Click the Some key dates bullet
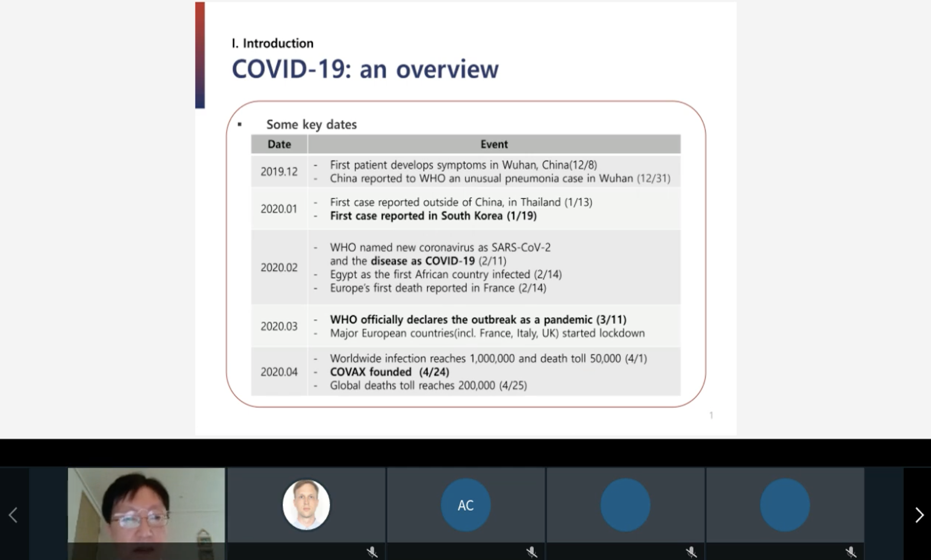Screen dimensions: 931x560 point(311,125)
